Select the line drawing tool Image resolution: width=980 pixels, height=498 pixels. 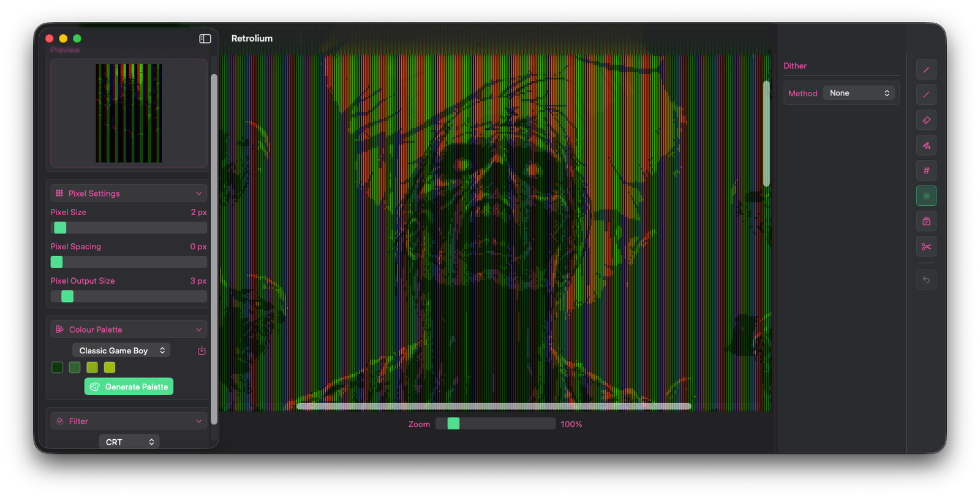click(x=926, y=95)
